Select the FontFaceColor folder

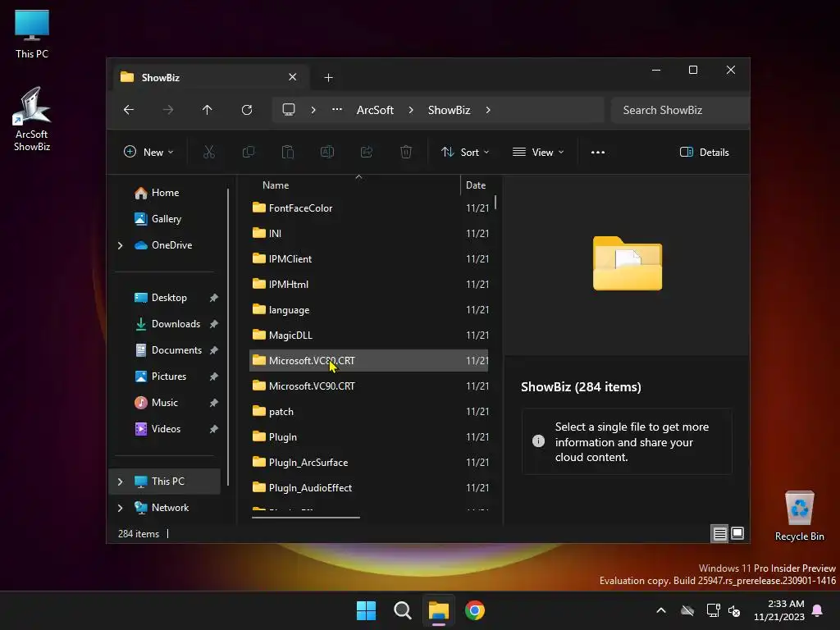[368, 208]
